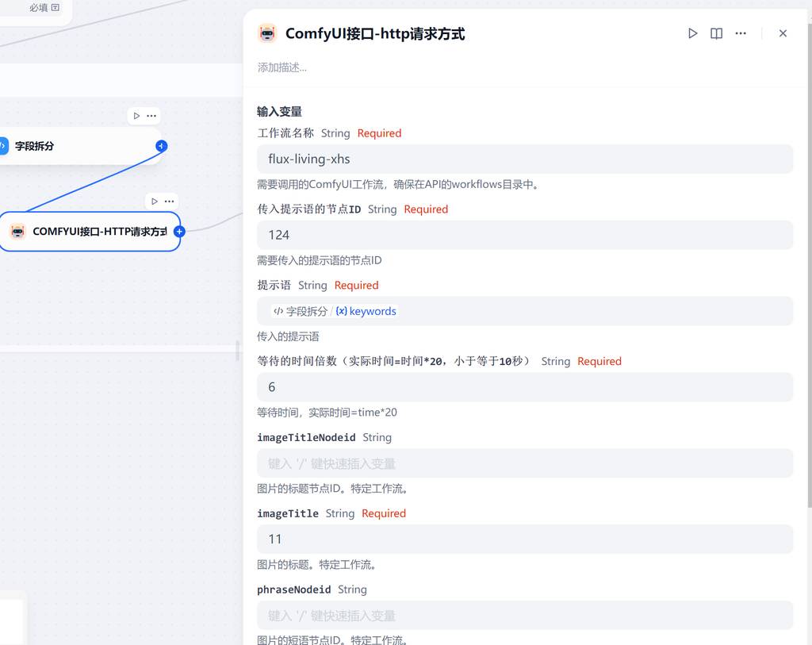
Task: Focus the wait time multiplier field showing 6
Action: 525,387
